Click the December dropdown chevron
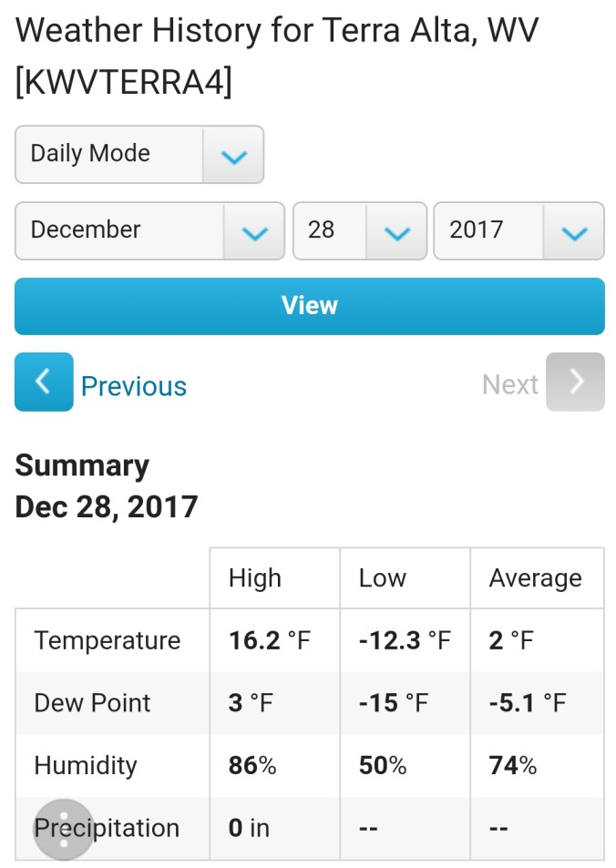The height and width of the screenshot is (868, 616). point(252,231)
